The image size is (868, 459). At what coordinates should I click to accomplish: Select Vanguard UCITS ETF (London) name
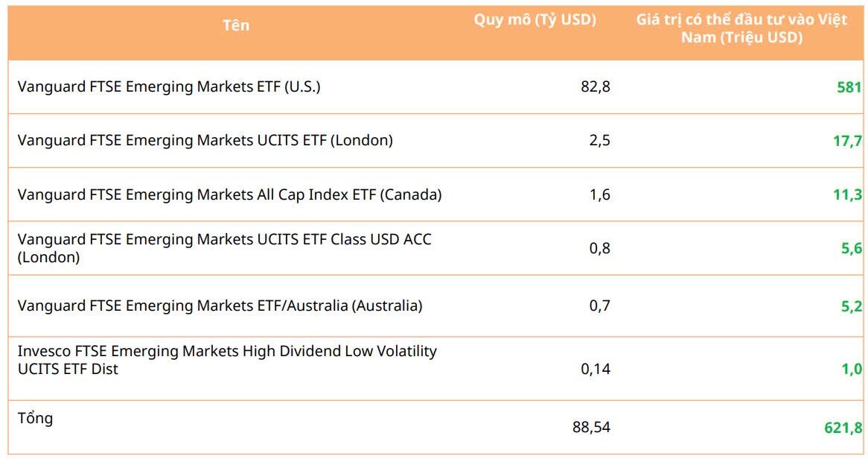coord(205,141)
